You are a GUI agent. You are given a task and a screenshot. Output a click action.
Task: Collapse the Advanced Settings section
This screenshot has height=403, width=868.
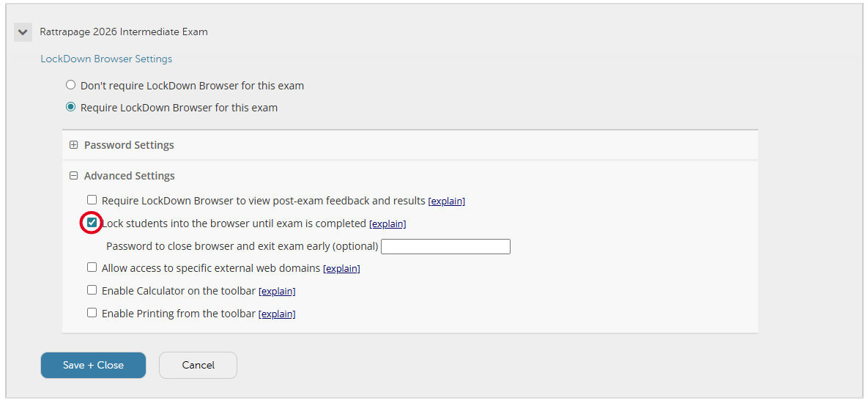73,176
